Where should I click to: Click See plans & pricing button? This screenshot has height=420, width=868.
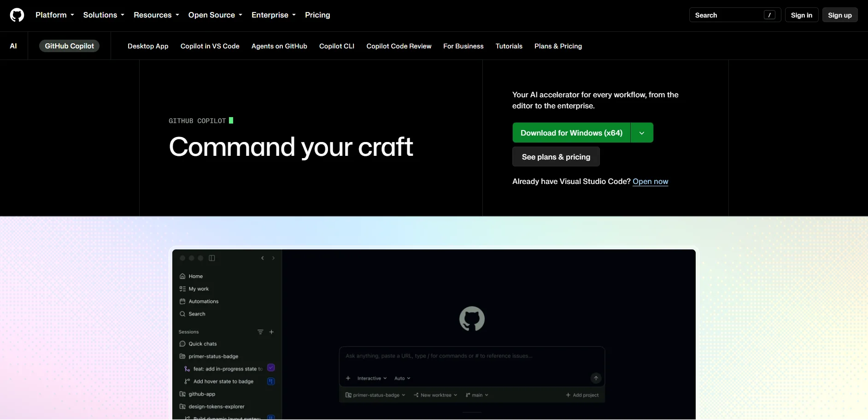[556, 157]
